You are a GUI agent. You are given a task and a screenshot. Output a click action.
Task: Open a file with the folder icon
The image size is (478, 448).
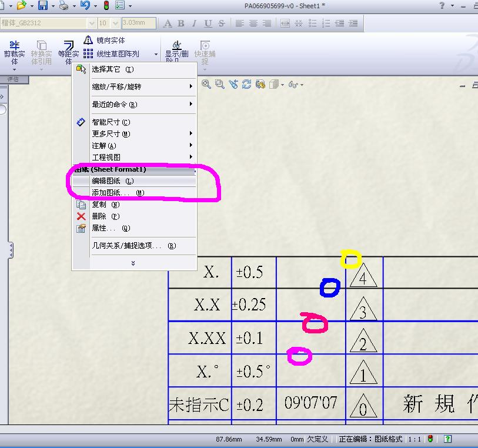(x=21, y=5)
